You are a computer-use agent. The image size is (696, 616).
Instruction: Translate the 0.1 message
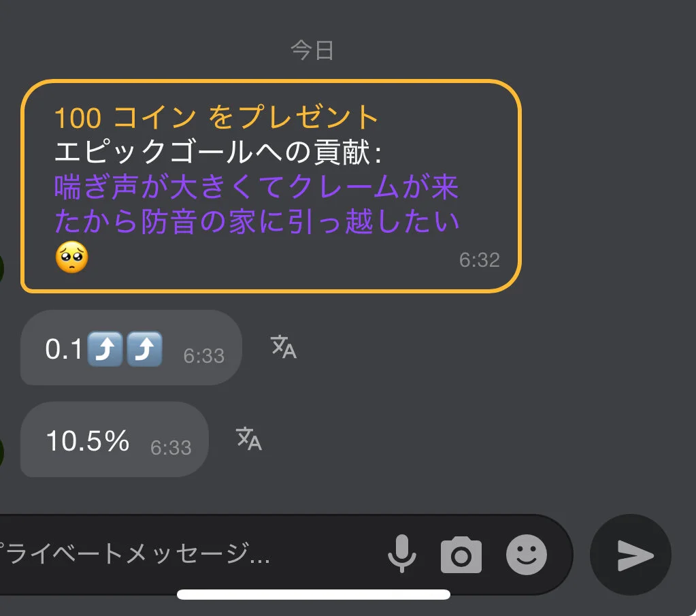(284, 347)
